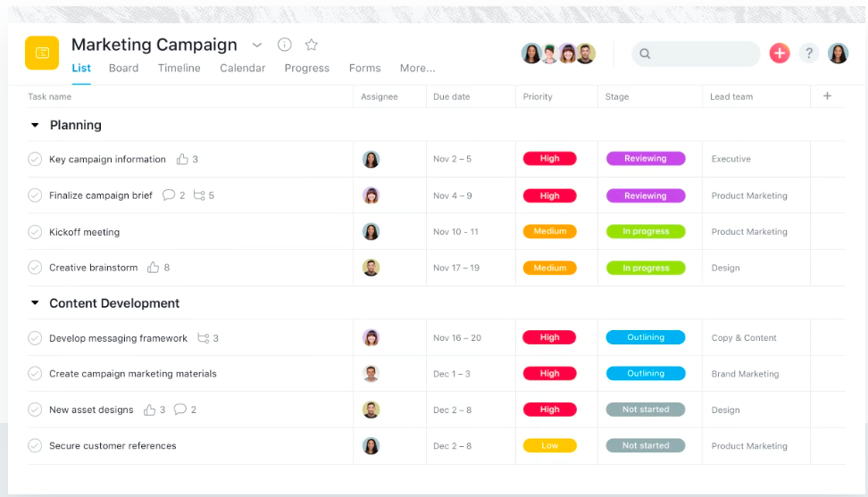
Task: Collapse the Content Development section
Action: (x=35, y=303)
